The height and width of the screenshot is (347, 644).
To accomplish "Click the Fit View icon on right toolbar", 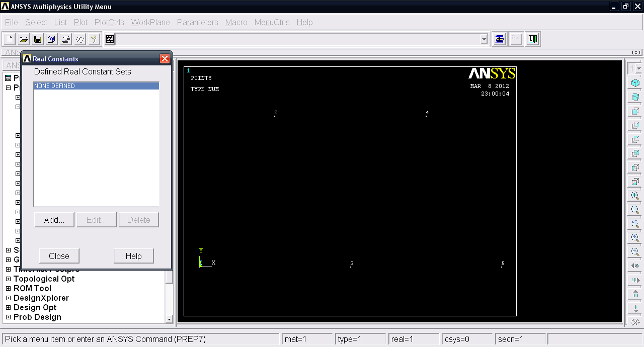I will point(635,195).
